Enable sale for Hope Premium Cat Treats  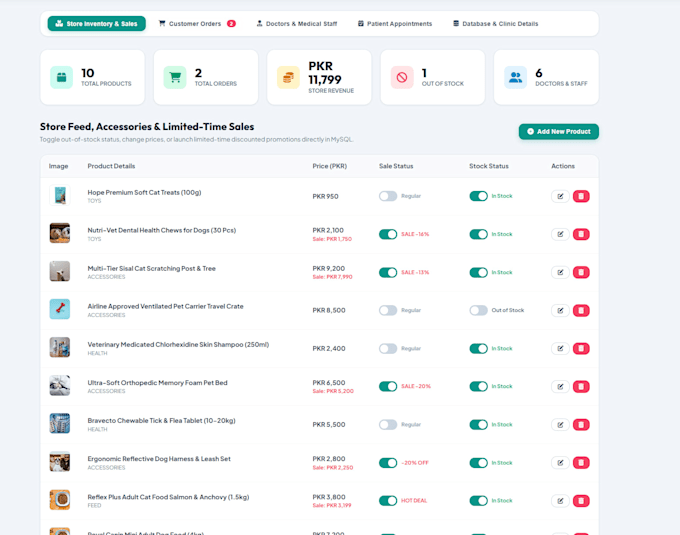pyautogui.click(x=388, y=196)
